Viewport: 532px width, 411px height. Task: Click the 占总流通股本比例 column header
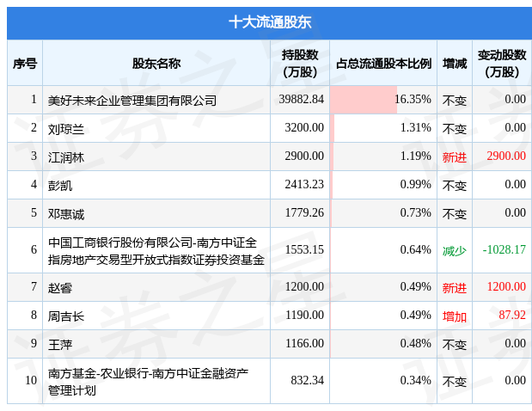point(382,63)
